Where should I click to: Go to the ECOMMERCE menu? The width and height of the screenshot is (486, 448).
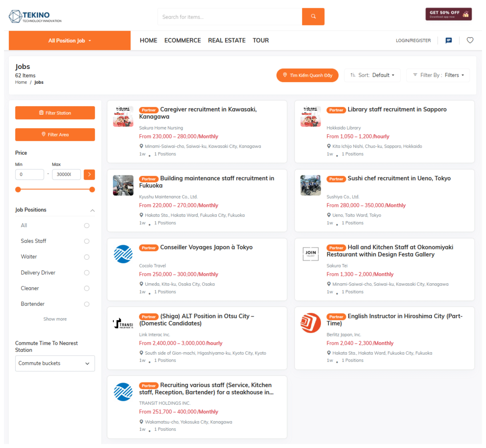183,40
